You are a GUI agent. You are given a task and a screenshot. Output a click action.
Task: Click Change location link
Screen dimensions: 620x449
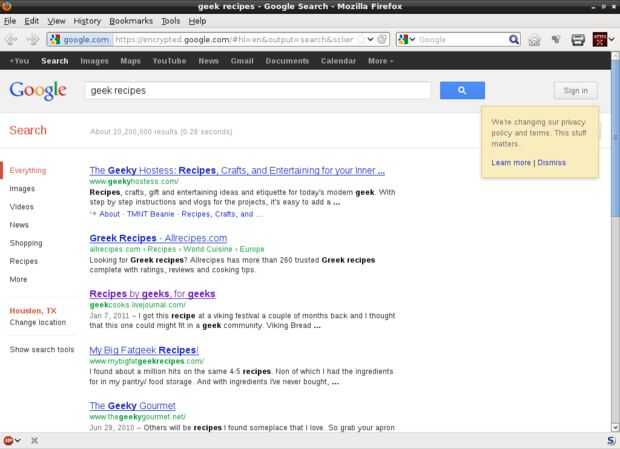tap(38, 323)
